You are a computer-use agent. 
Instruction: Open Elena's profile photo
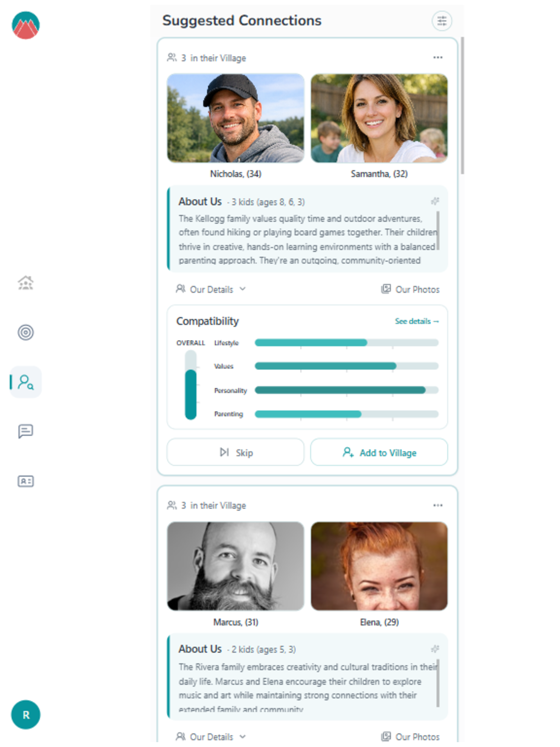point(379,566)
